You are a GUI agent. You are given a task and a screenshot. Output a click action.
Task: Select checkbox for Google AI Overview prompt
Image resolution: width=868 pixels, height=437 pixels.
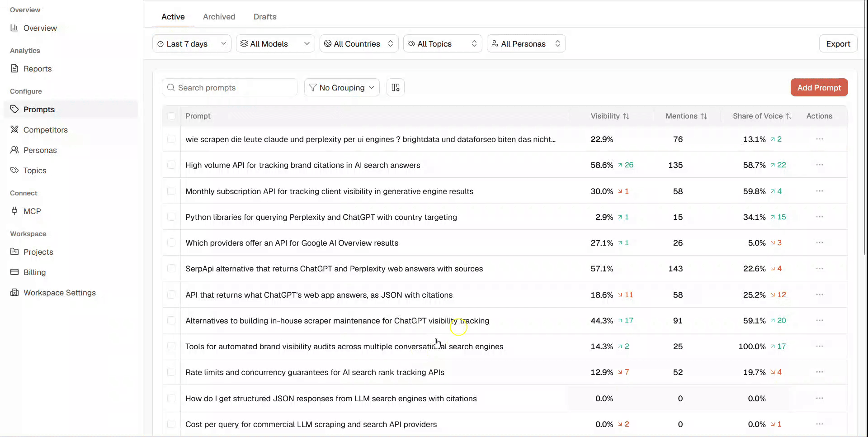click(171, 243)
